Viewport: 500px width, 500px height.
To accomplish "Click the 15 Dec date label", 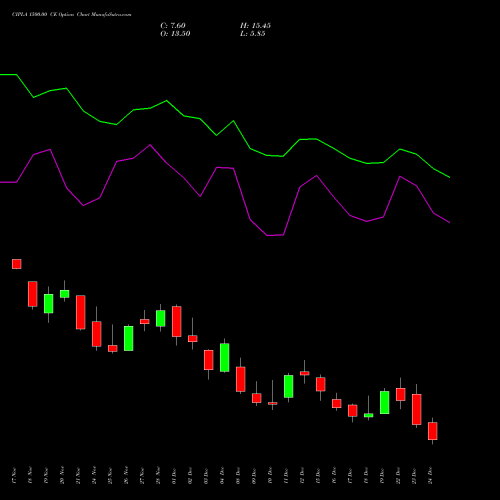I will pyautogui.click(x=318, y=476).
